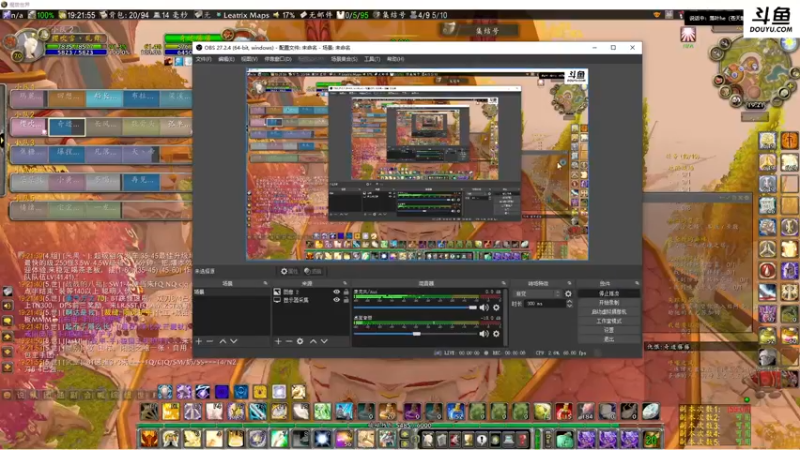Adjust the 桌面音频 volume slider
The height and width of the screenshot is (450, 800).
click(415, 334)
